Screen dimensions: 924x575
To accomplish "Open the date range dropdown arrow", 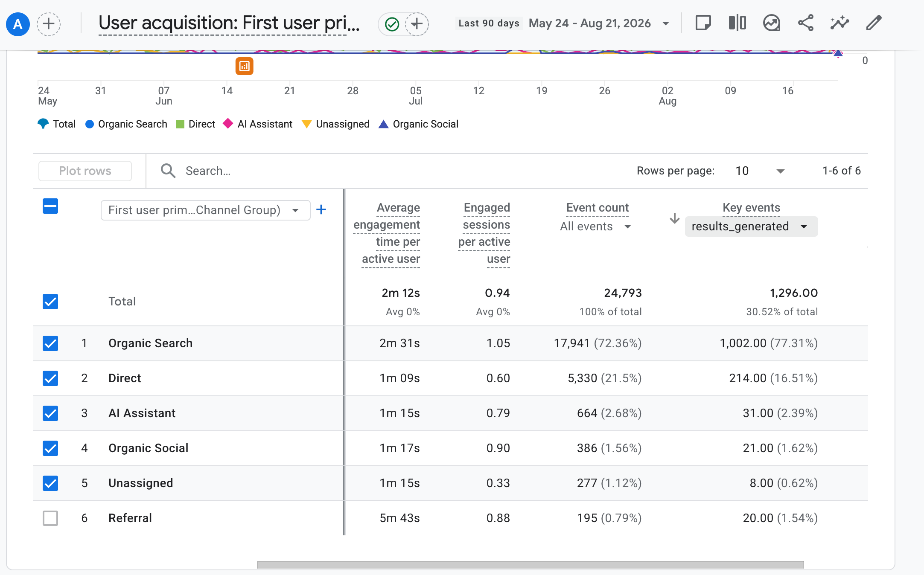I will pos(666,24).
